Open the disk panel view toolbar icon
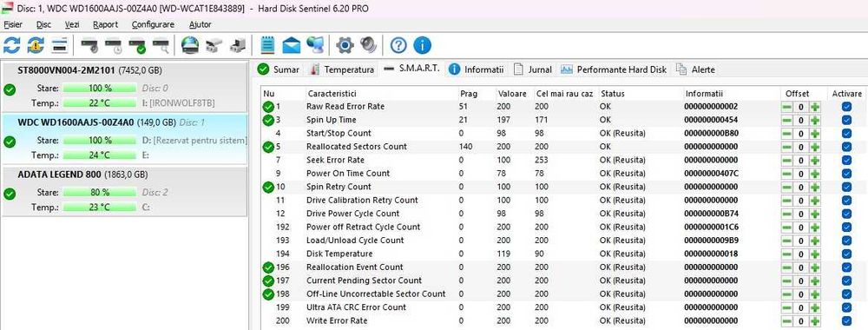Viewport: 868px width, 330px height. (x=59, y=45)
